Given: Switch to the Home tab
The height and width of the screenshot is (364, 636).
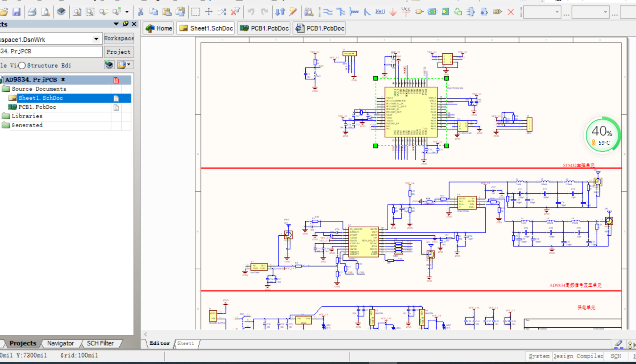Looking at the screenshot, I should [159, 28].
